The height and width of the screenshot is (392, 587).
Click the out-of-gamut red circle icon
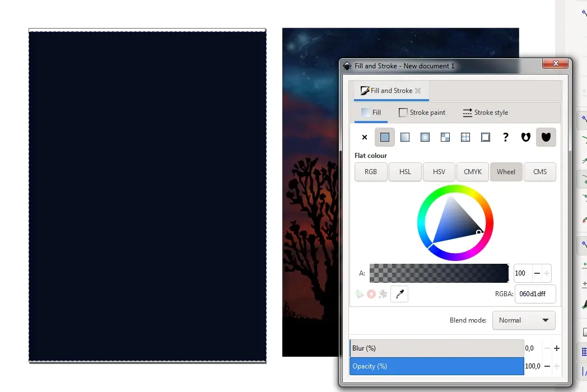pos(371,294)
